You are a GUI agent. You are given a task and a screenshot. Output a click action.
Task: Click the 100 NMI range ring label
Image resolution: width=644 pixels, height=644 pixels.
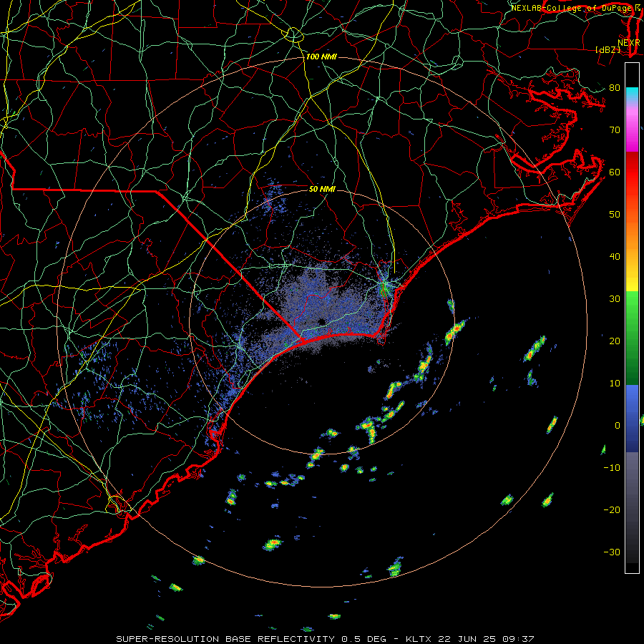point(321,57)
